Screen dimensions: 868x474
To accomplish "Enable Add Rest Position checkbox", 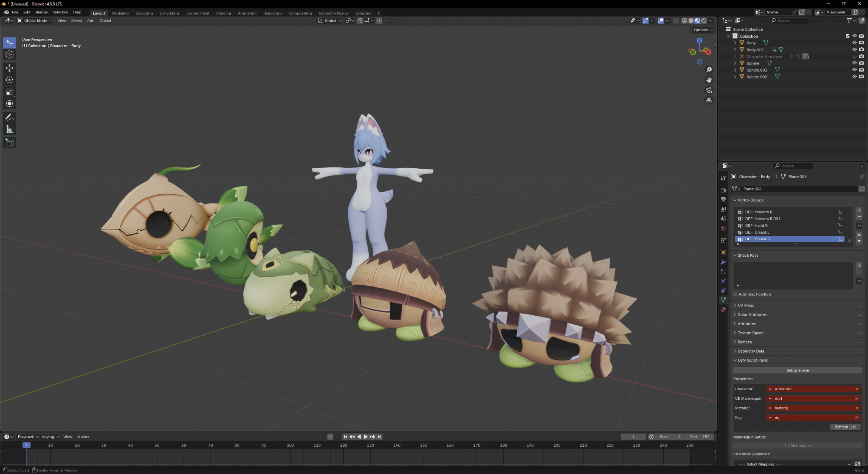I will point(736,294).
